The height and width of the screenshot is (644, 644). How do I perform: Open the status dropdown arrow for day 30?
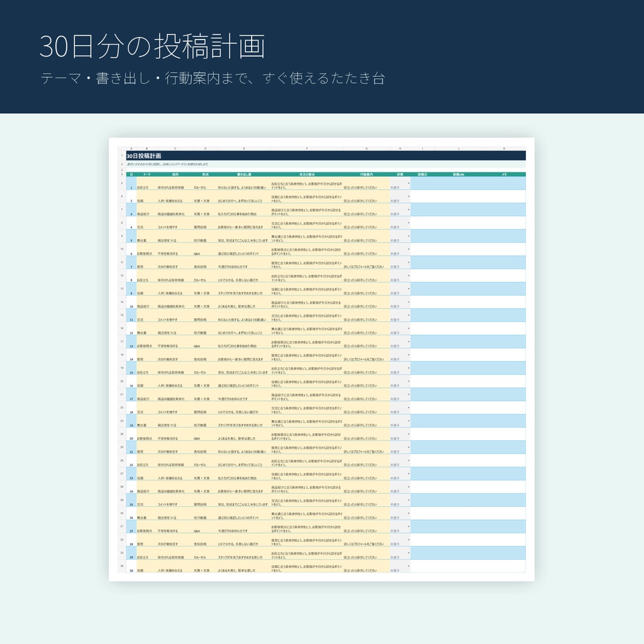click(408, 567)
